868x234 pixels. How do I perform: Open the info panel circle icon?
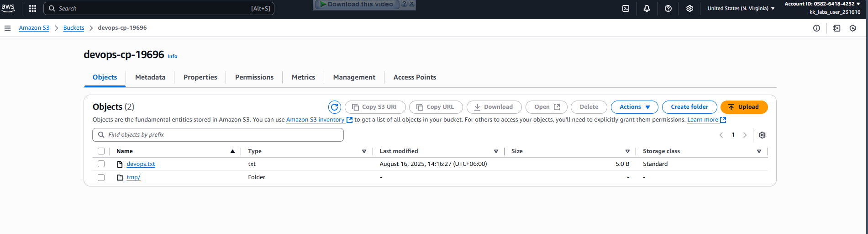(816, 28)
